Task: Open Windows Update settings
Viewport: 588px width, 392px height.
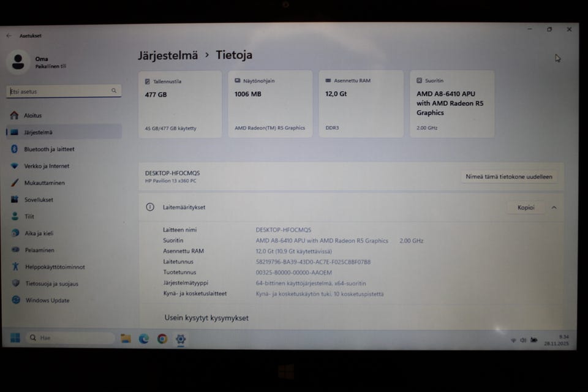Action: point(64,300)
